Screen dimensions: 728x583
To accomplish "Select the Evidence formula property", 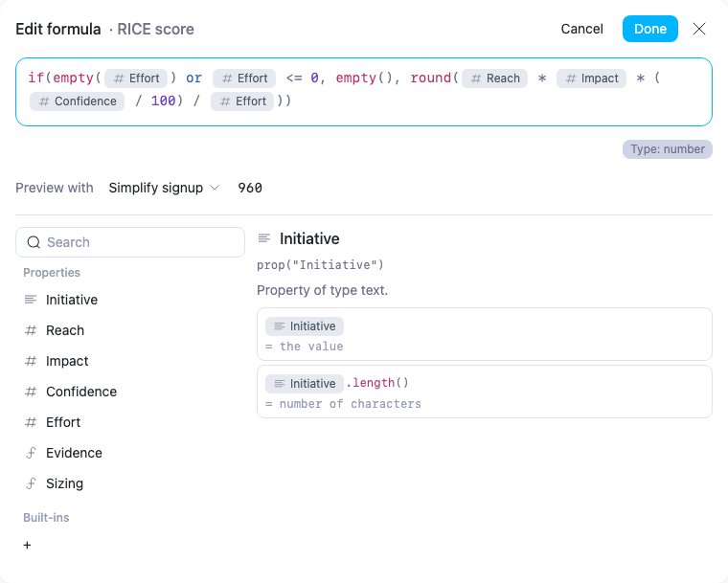I will point(130,453).
